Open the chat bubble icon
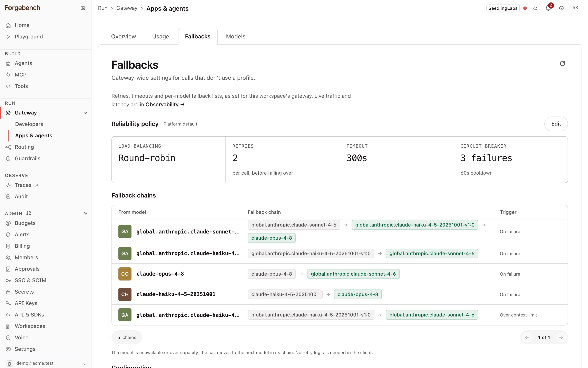The image size is (588, 368). pyautogui.click(x=535, y=8)
